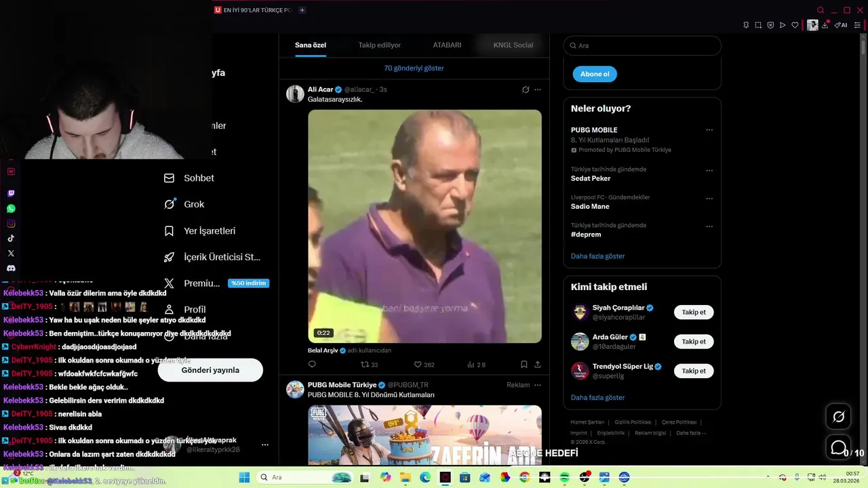Viewport: 868px width, 488px height.
Task: Open WhatsApp in Opera sidebar
Action: click(11, 209)
